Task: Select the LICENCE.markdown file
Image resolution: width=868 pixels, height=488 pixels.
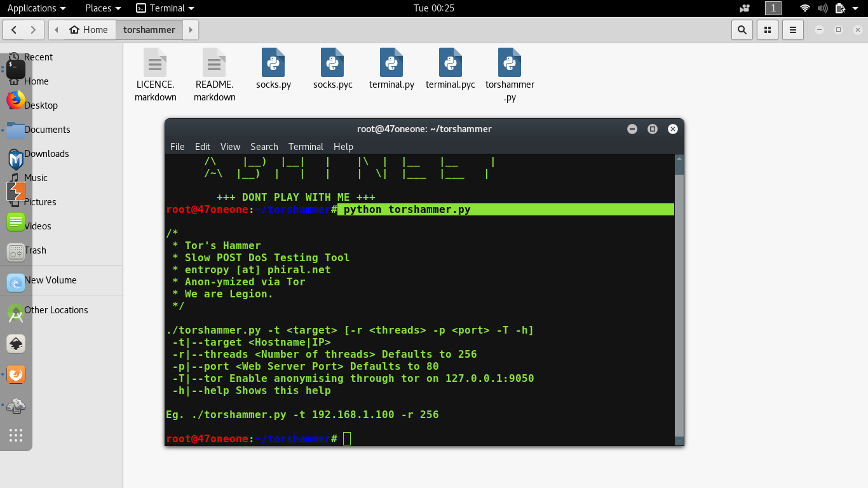Action: click(156, 75)
